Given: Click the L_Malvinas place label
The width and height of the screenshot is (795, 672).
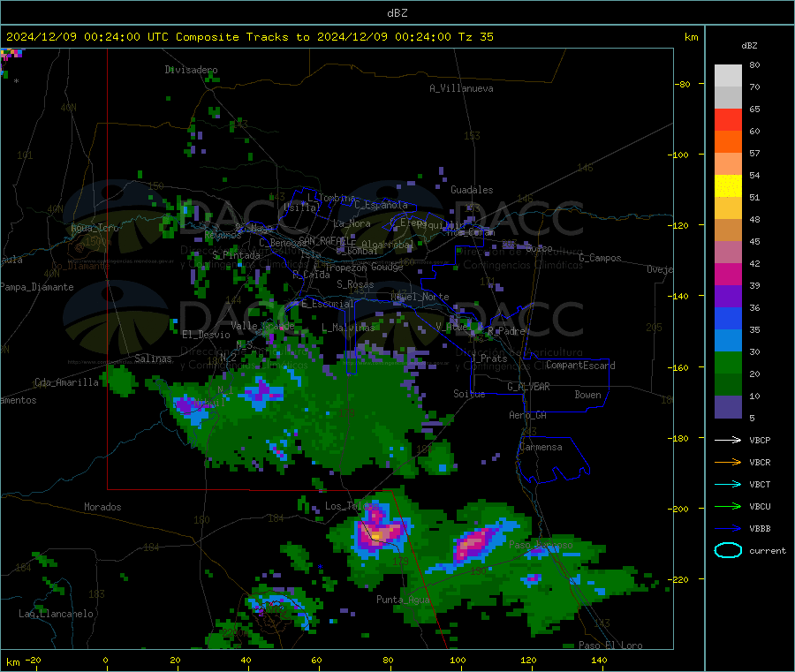Looking at the screenshot, I should 348,328.
